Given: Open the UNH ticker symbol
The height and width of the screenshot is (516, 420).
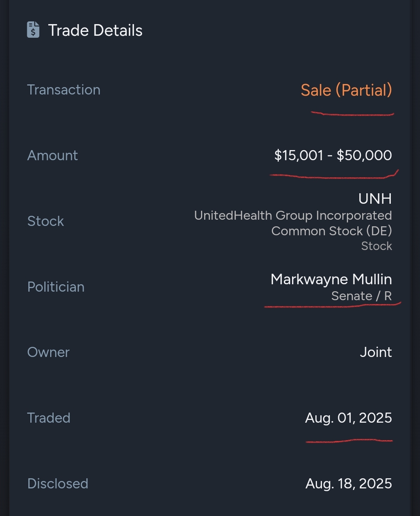Looking at the screenshot, I should [x=375, y=199].
